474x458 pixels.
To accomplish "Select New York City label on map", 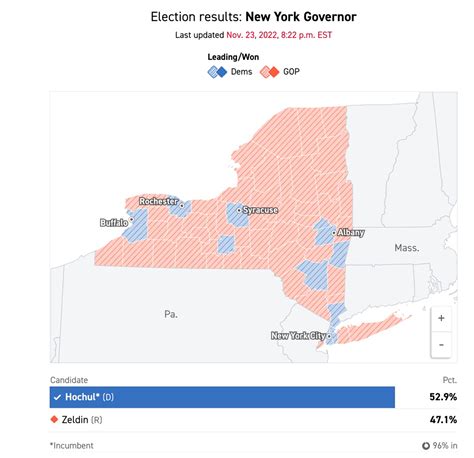I will (298, 335).
